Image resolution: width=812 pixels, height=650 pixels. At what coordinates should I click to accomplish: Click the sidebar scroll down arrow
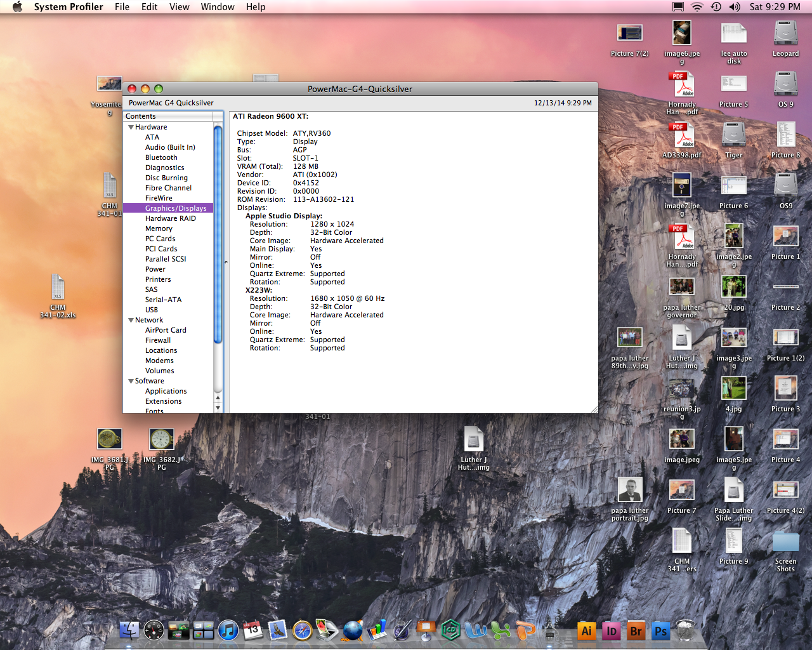(x=218, y=408)
